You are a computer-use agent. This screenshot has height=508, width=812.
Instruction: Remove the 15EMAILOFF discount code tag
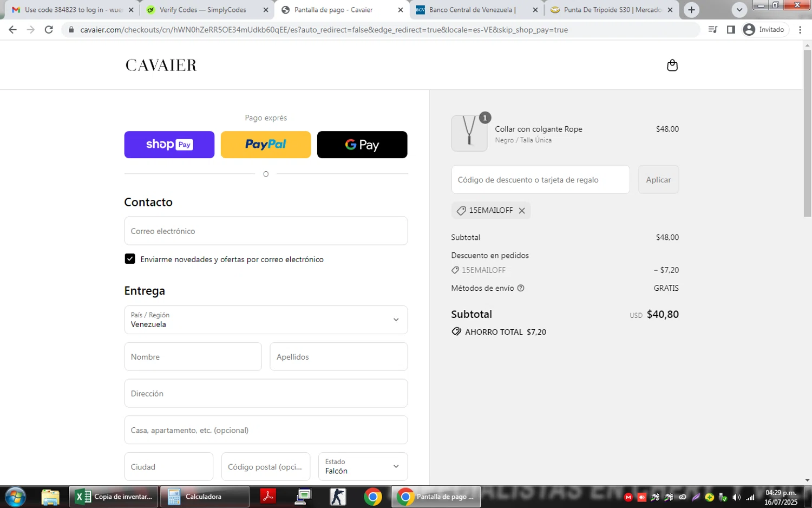522,211
